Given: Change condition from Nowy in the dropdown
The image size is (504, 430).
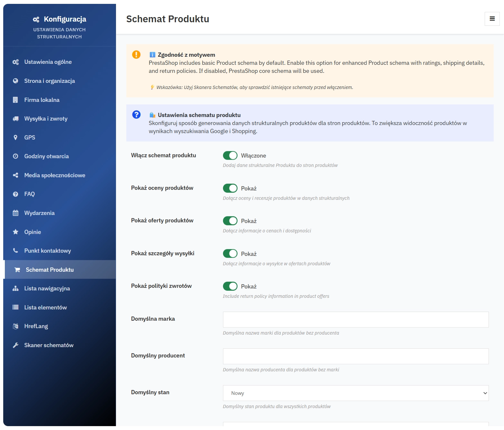Looking at the screenshot, I should click(355, 393).
